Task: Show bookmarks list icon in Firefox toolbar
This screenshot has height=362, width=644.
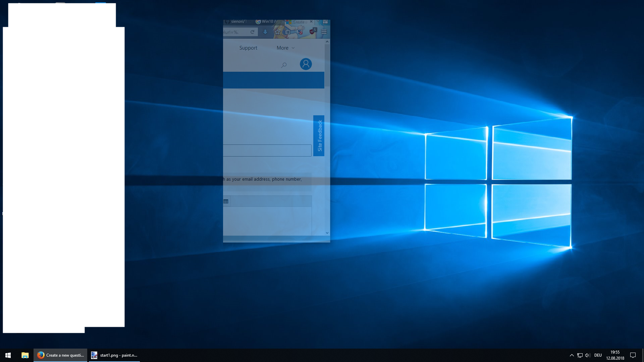Action: click(x=288, y=32)
